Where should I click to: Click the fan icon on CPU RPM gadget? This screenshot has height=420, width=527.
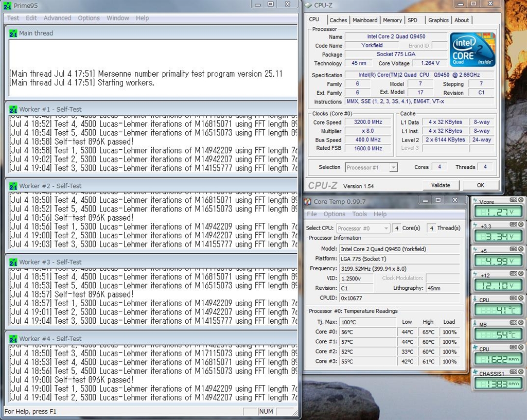[475, 347]
